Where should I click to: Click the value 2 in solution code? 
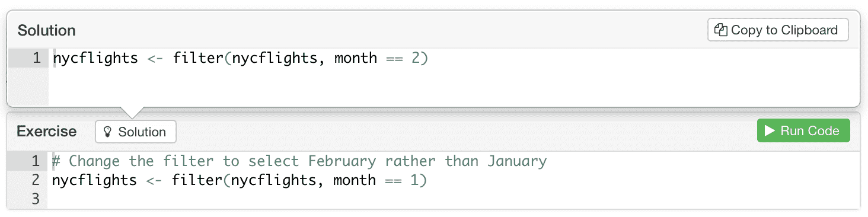[x=416, y=58]
